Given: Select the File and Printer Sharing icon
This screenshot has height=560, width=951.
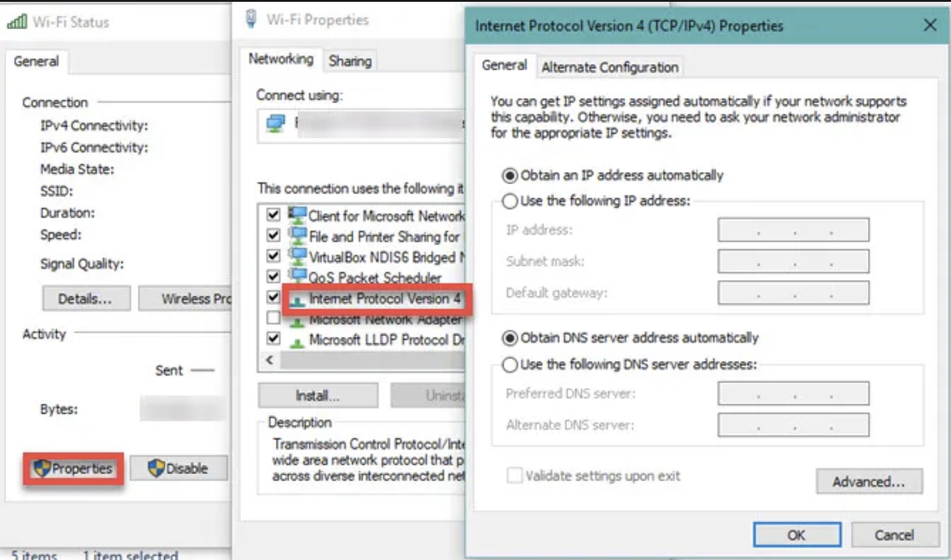Looking at the screenshot, I should (x=297, y=235).
